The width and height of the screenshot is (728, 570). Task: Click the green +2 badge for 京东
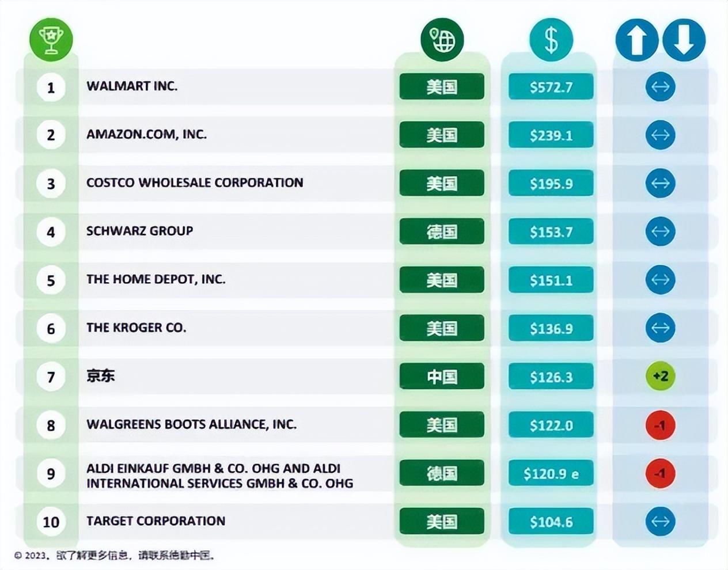660,377
